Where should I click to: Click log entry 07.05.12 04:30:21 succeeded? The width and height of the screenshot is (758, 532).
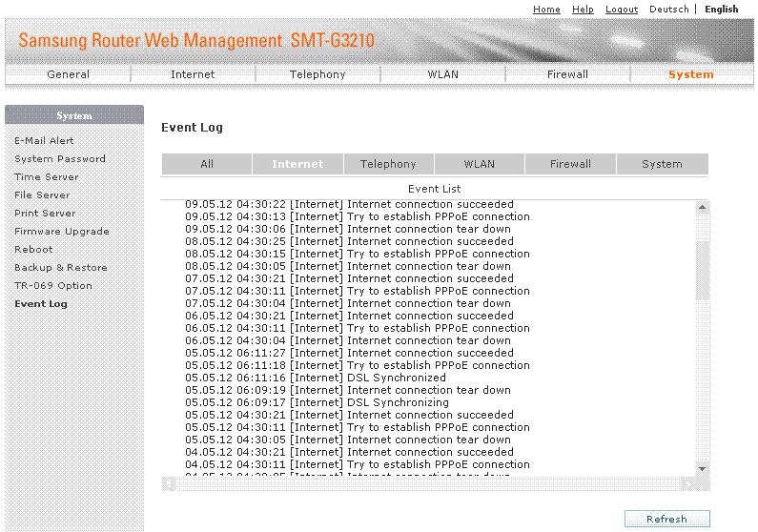349,278
